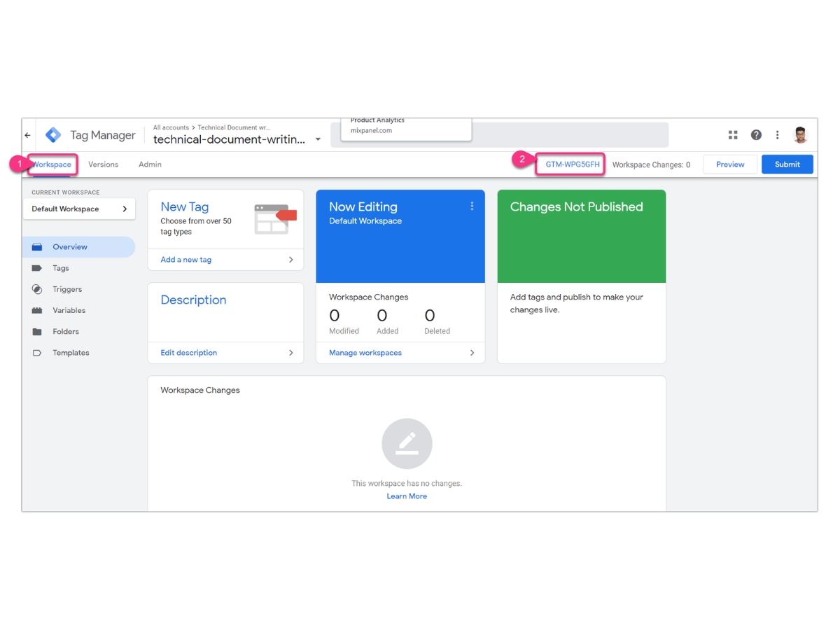The width and height of the screenshot is (840, 630).
Task: Click the chevron next to Add a new tag
Action: (291, 260)
